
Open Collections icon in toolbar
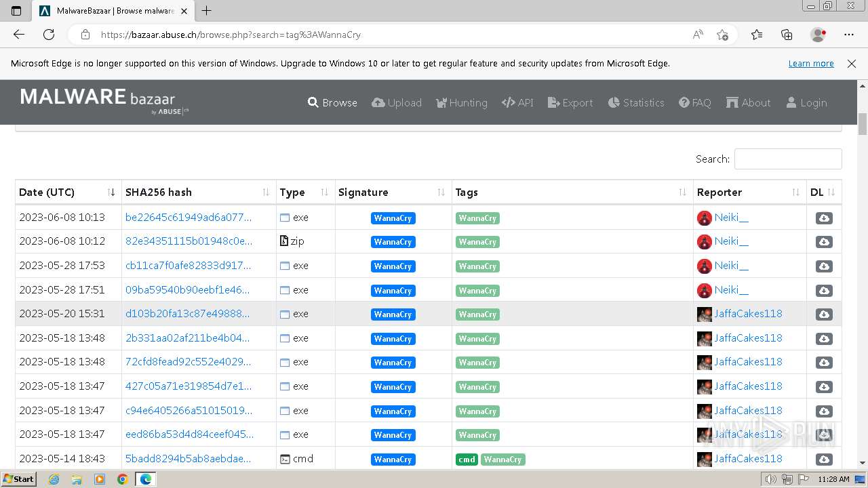787,35
